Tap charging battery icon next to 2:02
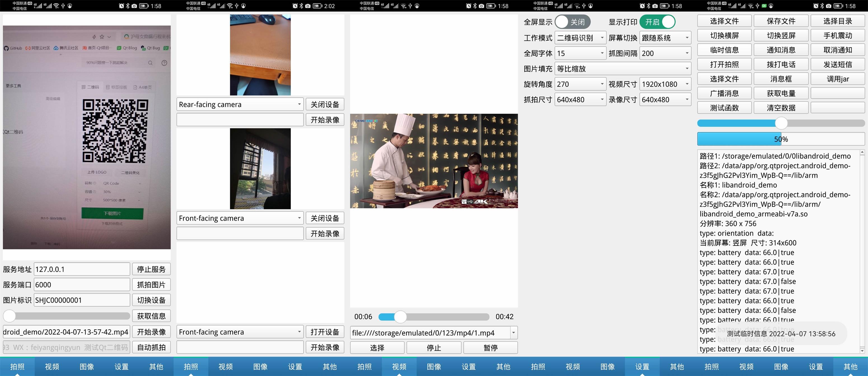Viewport: 868px width, 376px height. [x=317, y=6]
